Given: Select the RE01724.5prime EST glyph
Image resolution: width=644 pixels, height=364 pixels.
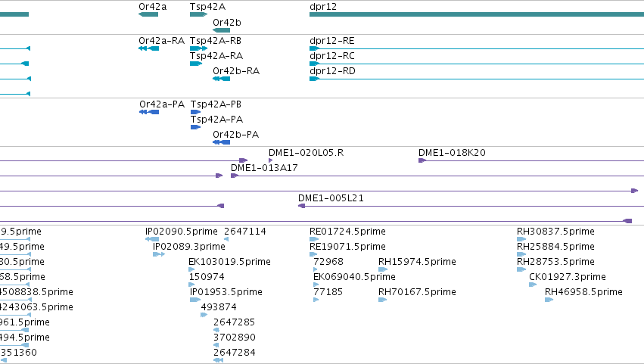Looking at the screenshot, I should point(314,239).
